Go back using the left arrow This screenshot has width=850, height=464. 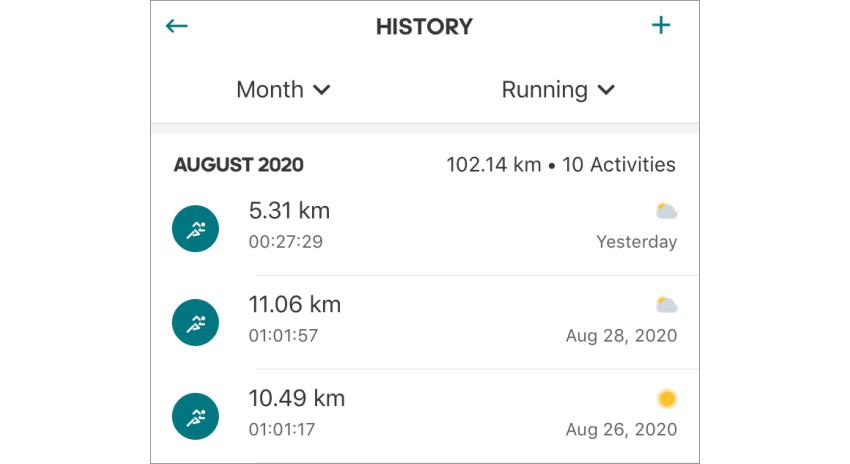click(x=177, y=26)
